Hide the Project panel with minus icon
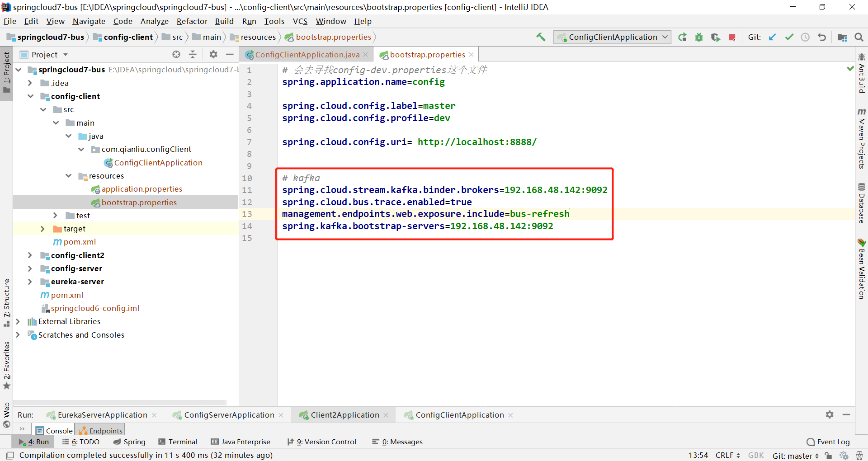 pos(230,54)
